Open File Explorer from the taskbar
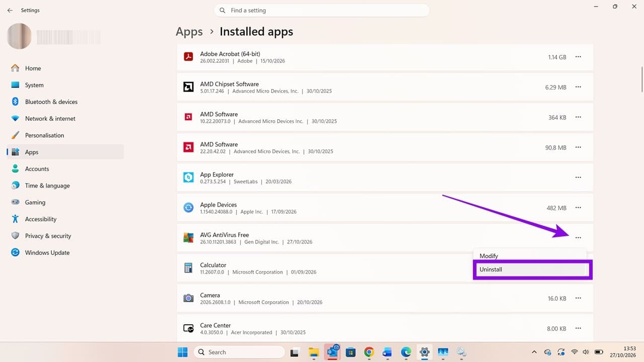This screenshot has height=362, width=644. [314, 352]
